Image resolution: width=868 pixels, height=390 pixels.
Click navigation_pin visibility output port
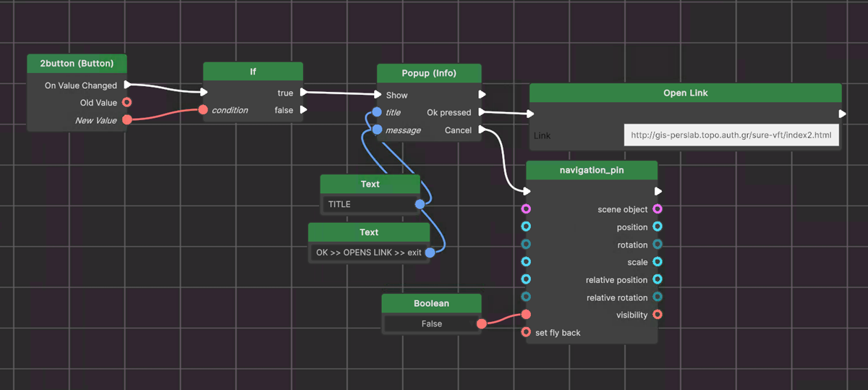(x=657, y=315)
